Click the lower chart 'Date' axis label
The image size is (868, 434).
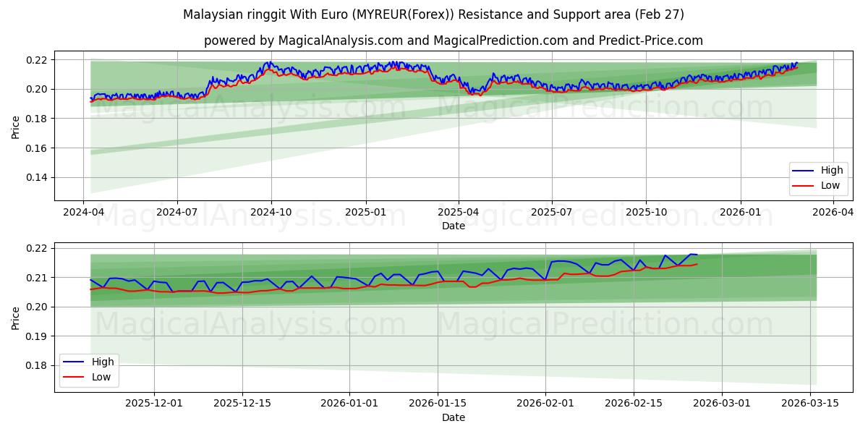coord(454,417)
